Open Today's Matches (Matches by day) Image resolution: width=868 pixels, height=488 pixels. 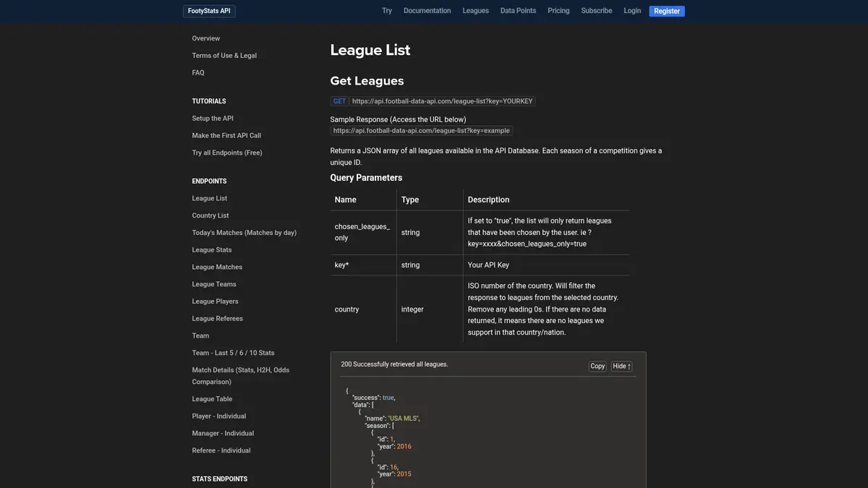(244, 233)
